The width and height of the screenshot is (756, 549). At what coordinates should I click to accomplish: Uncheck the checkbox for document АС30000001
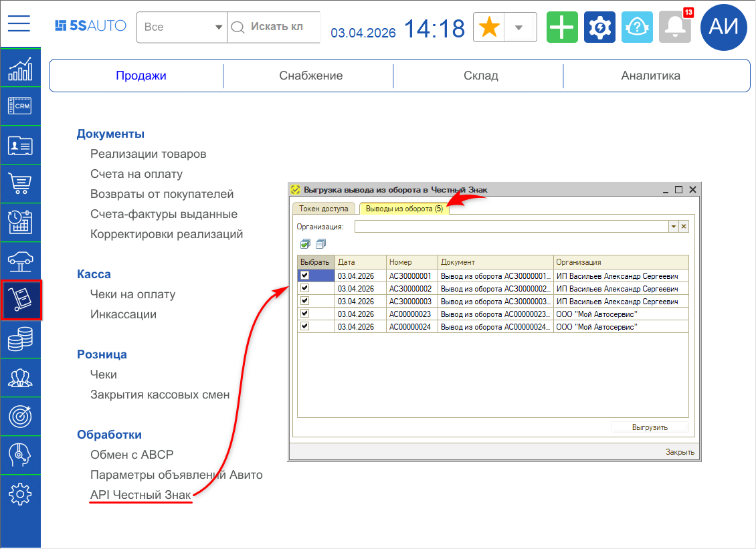[x=305, y=275]
